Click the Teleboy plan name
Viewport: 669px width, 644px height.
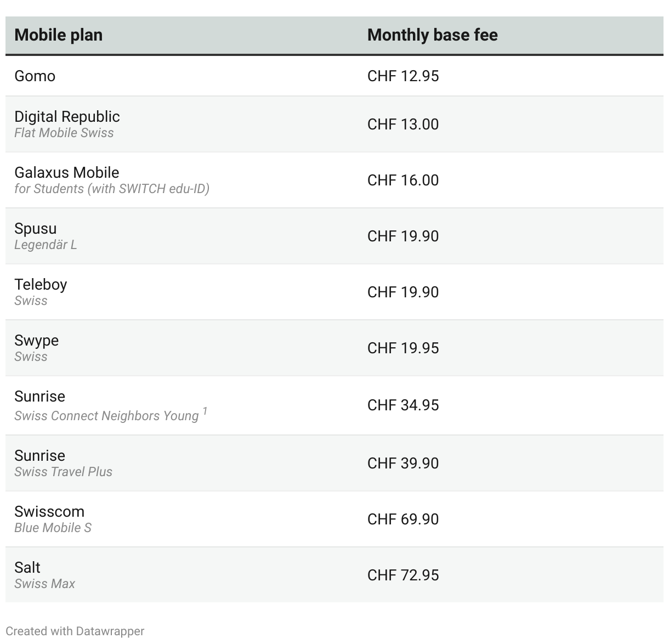pos(41,284)
